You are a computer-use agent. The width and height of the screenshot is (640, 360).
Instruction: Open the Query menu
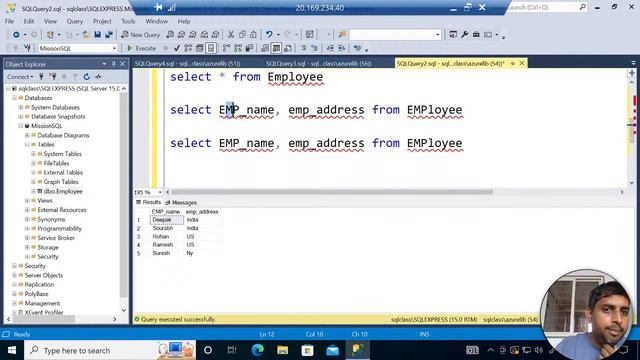pyautogui.click(x=75, y=21)
